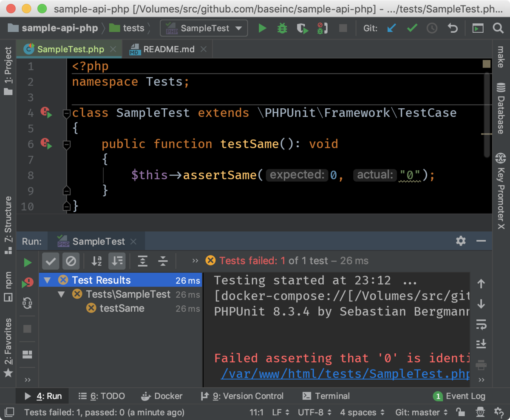Screen dimensions: 510x420
Task: Click run gutter icon next to class SampleTest
Action: click(46, 113)
